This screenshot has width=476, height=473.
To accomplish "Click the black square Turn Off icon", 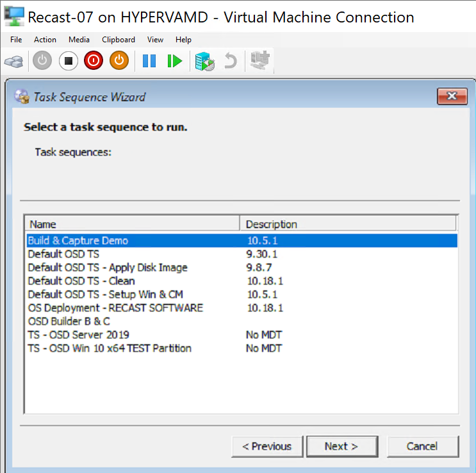I will (68, 61).
